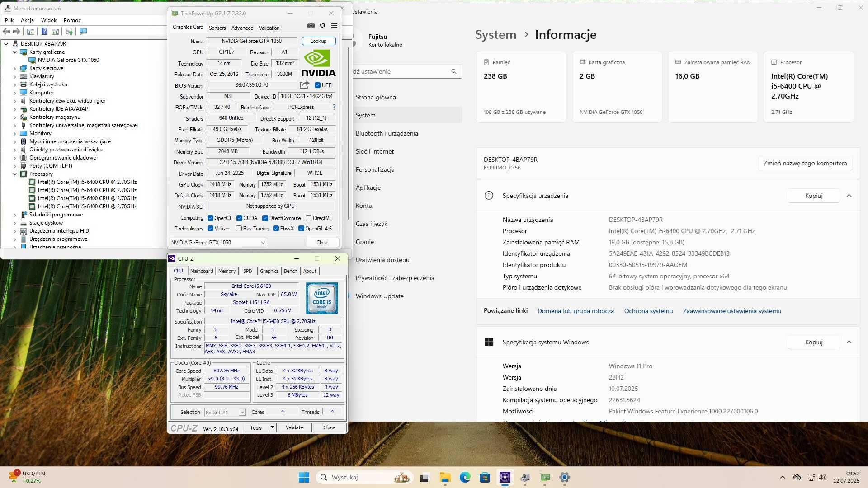Click the GPU-Z refresh icon
Image resolution: width=868 pixels, height=488 pixels.
[x=322, y=26]
